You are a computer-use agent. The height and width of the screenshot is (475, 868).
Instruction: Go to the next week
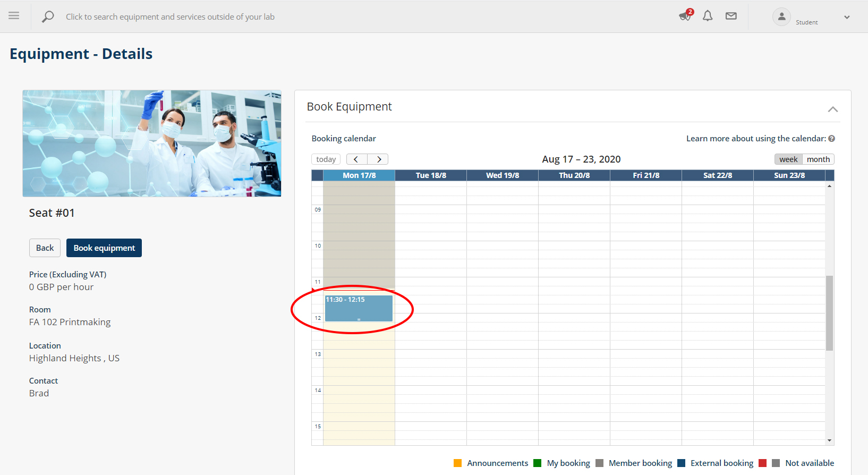tap(378, 159)
